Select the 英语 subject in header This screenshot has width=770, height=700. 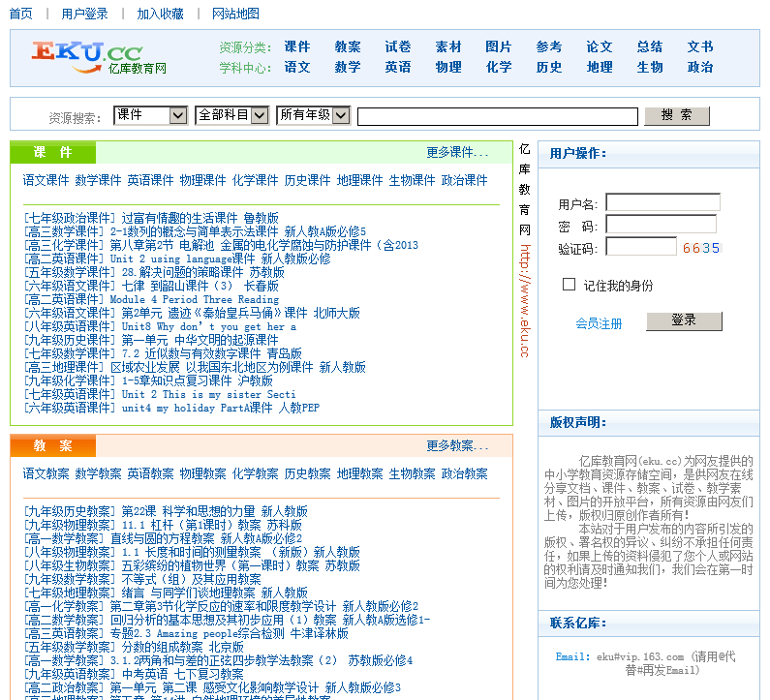click(x=398, y=67)
